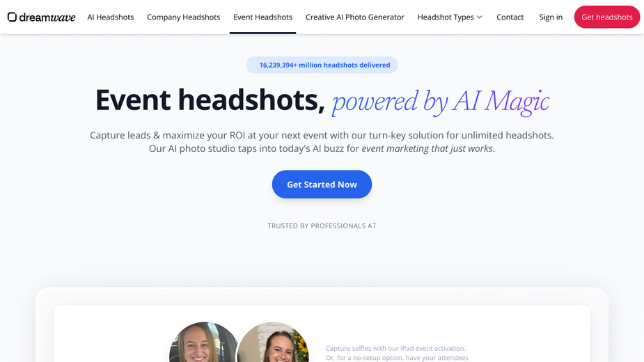Screen dimensions: 644x362
Task: Click the left selfie thumbnail photo
Action: click(x=204, y=342)
